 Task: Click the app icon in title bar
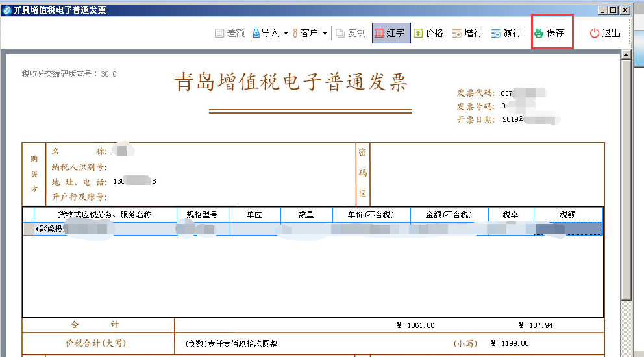coord(6,10)
